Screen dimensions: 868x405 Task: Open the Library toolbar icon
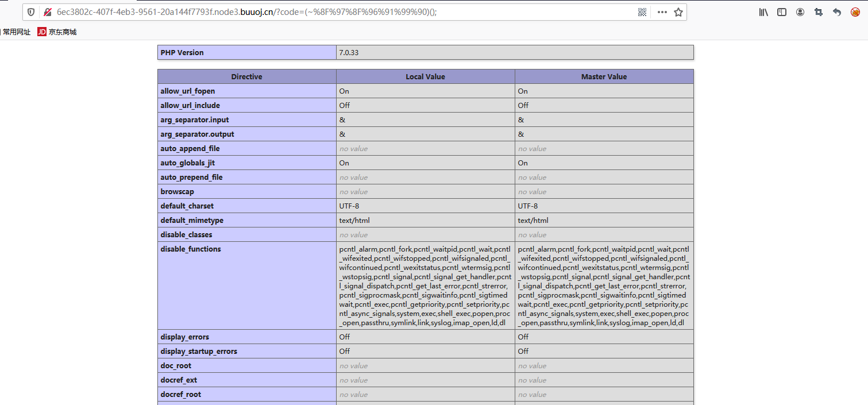point(763,12)
